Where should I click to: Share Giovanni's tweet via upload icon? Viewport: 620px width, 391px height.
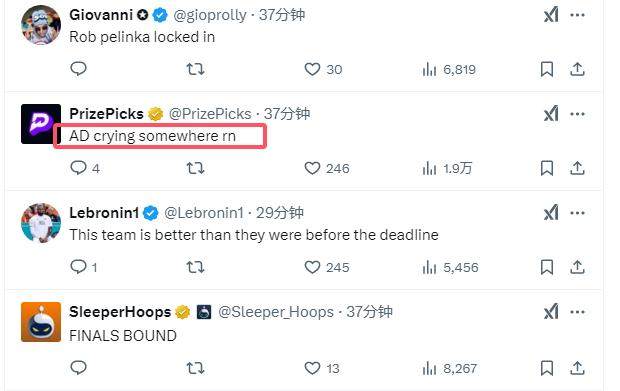coord(577,70)
